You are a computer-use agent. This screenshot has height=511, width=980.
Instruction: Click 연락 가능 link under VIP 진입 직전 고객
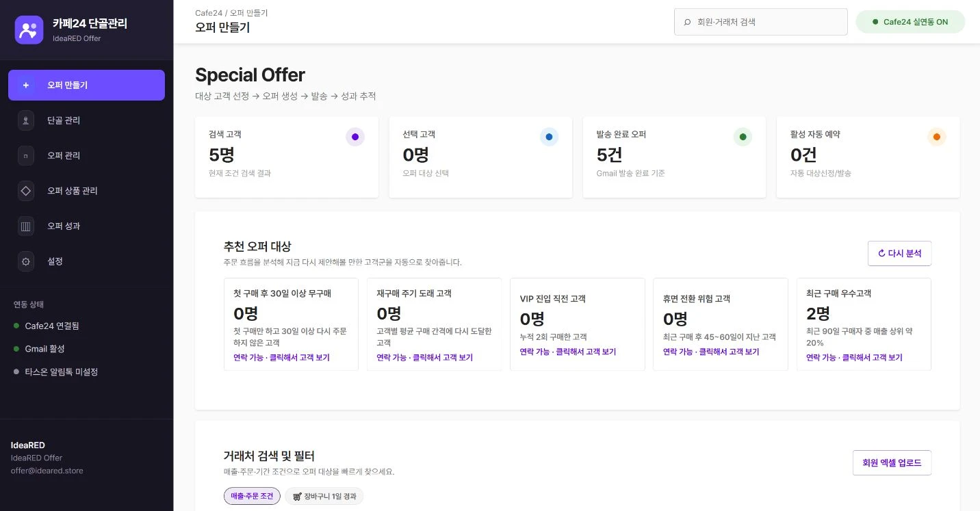568,352
